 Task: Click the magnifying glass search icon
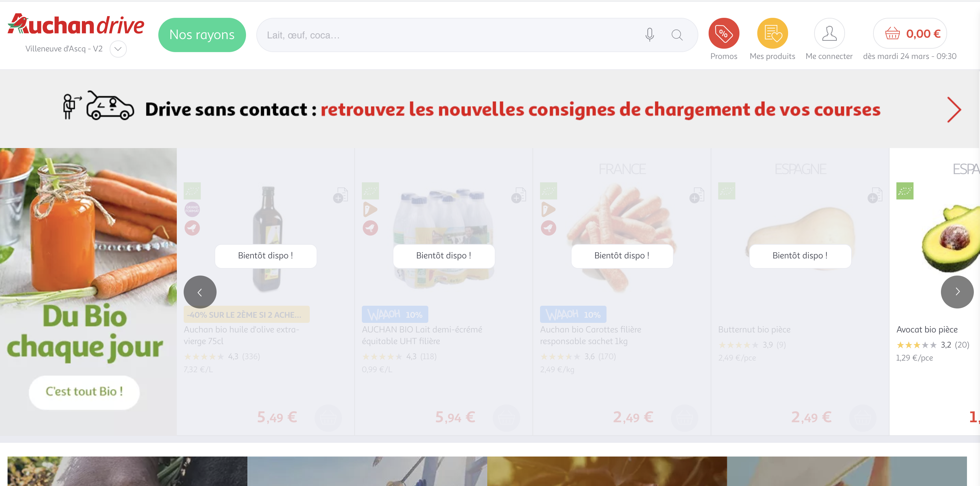pos(677,35)
